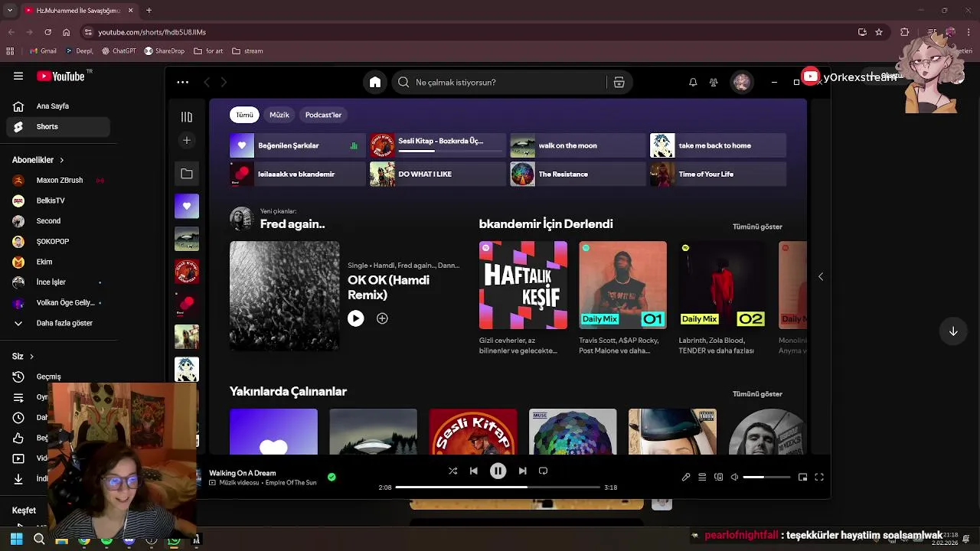Seek on the Spotify song progress bar
The height and width of the screenshot is (551, 980).
click(x=498, y=487)
